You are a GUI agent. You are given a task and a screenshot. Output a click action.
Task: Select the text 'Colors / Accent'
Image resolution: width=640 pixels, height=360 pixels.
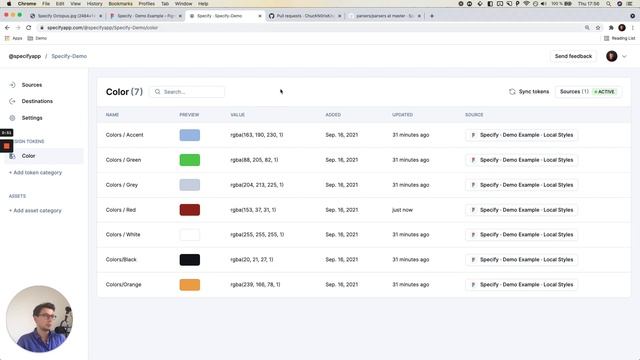click(124, 135)
